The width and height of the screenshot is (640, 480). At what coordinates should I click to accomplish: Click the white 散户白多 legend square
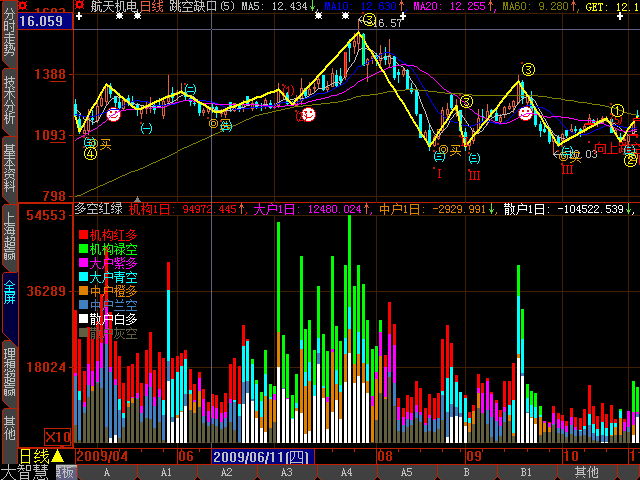[83, 319]
